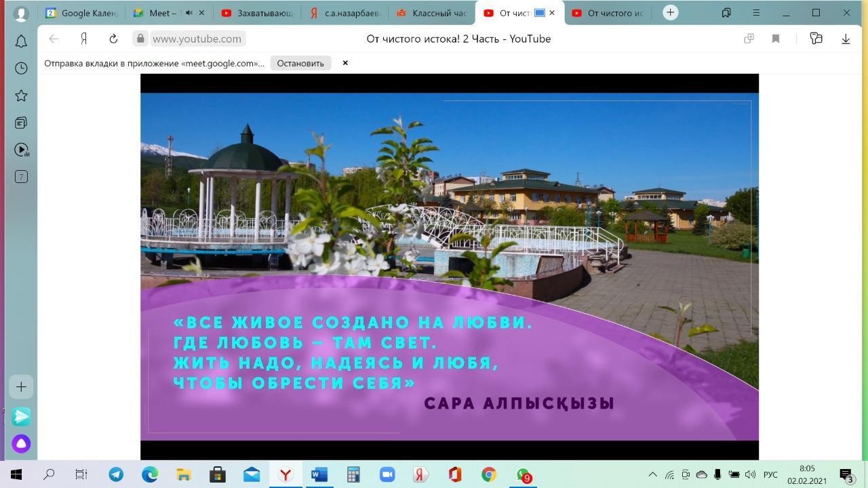Mute the Meet tab audio
The height and width of the screenshot is (488, 868).
click(189, 13)
